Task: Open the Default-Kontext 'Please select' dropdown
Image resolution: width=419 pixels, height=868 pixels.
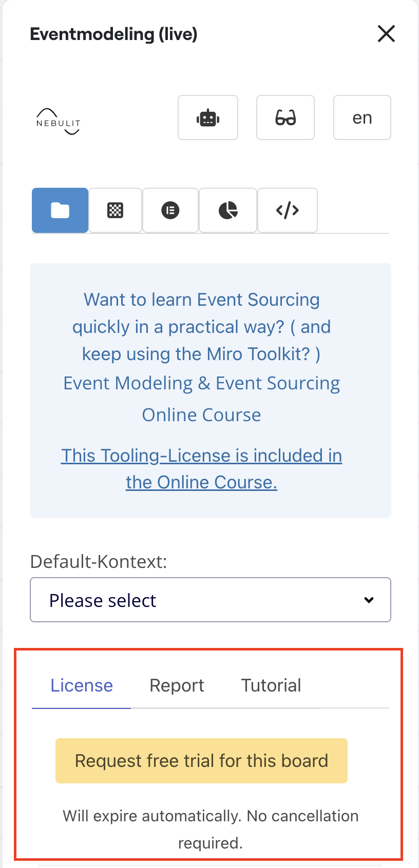Action: 211,600
